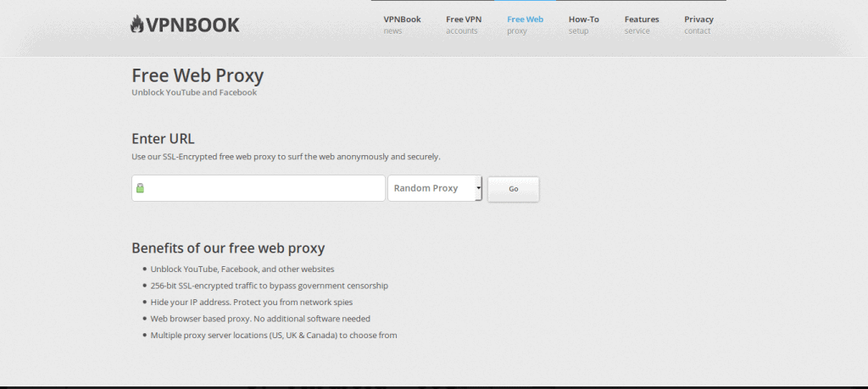The height and width of the screenshot is (389, 868).
Task: Click the Multiple proxy server locations bullet
Action: pos(273,335)
